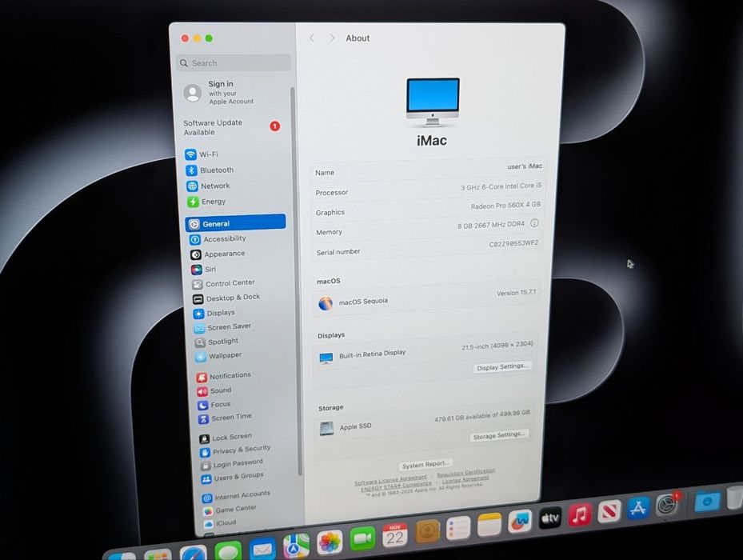Select Network in the sidebar
This screenshot has height=560, width=743.
click(209, 186)
